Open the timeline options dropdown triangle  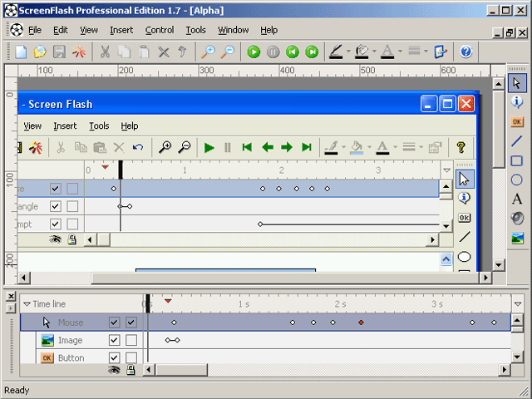517,304
